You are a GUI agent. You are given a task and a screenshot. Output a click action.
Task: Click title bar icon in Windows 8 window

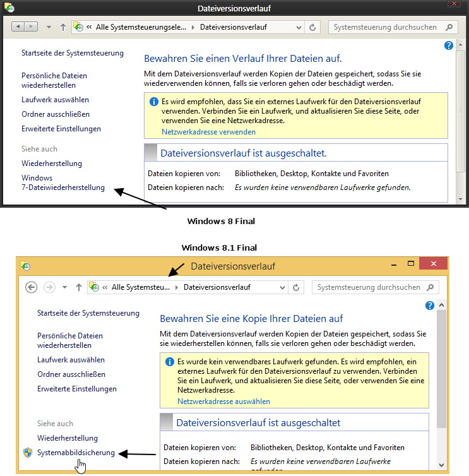click(x=9, y=8)
